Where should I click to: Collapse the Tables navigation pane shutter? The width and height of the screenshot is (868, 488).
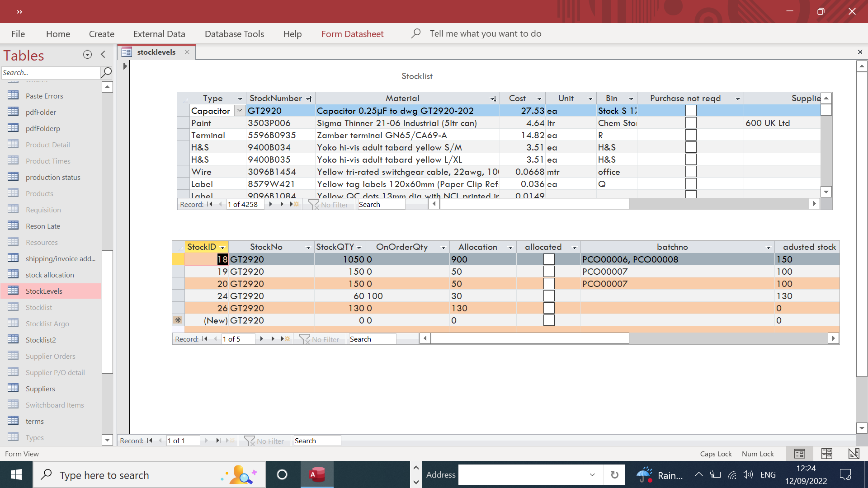tap(103, 55)
